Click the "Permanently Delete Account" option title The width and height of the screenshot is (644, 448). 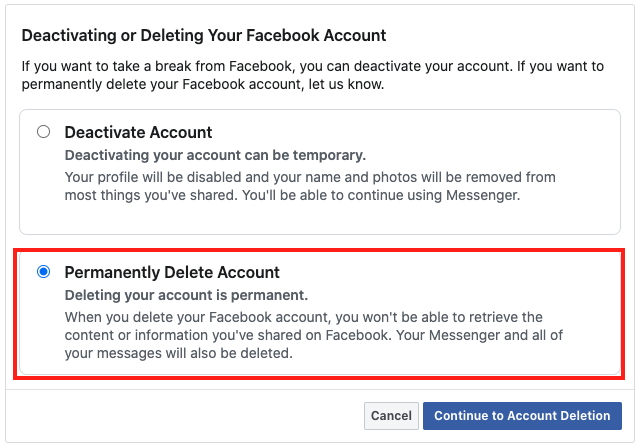pyautogui.click(x=172, y=272)
